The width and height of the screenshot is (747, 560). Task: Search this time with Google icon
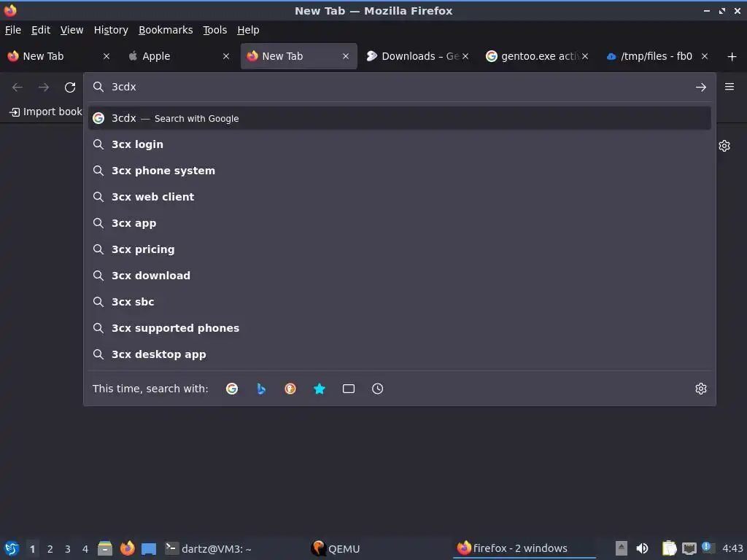pos(232,389)
